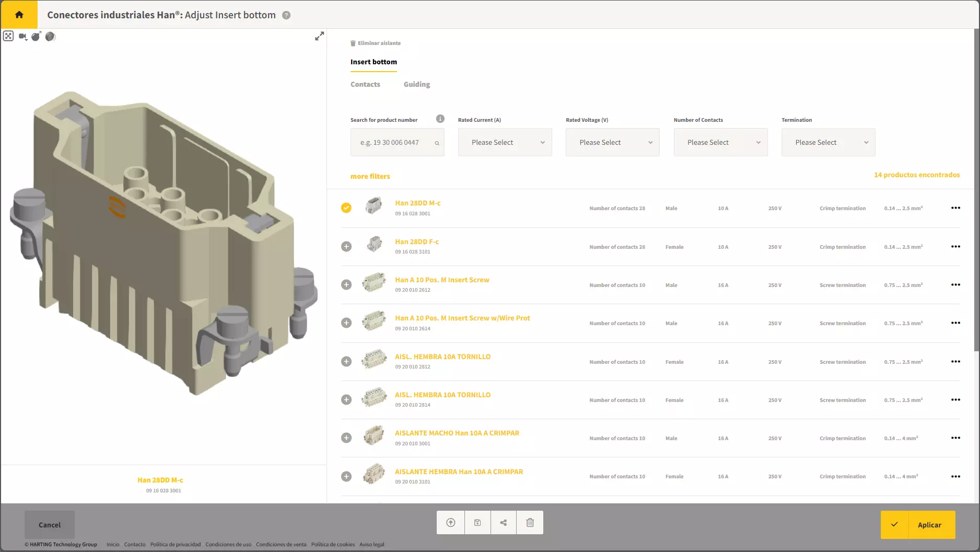Add the Han A 10 Pos. M Insert Screw
The image size is (980, 552).
346,285
